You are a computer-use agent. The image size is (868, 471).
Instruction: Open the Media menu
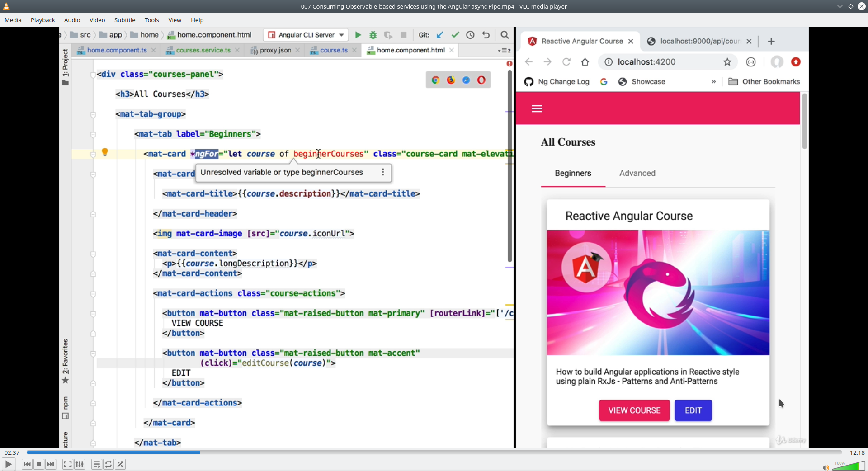(13, 20)
